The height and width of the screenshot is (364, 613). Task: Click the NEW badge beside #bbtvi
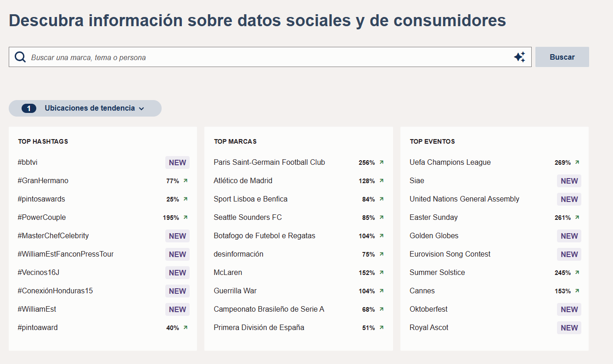pyautogui.click(x=177, y=162)
